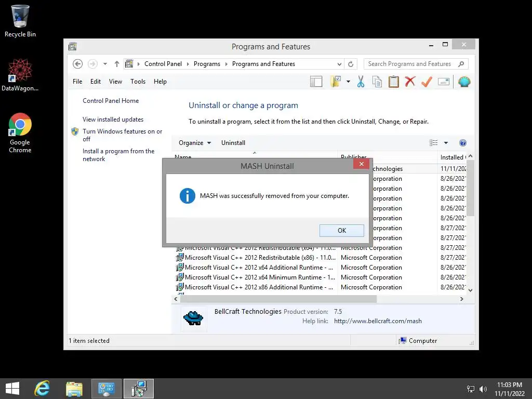Open View installed updates link

113,119
